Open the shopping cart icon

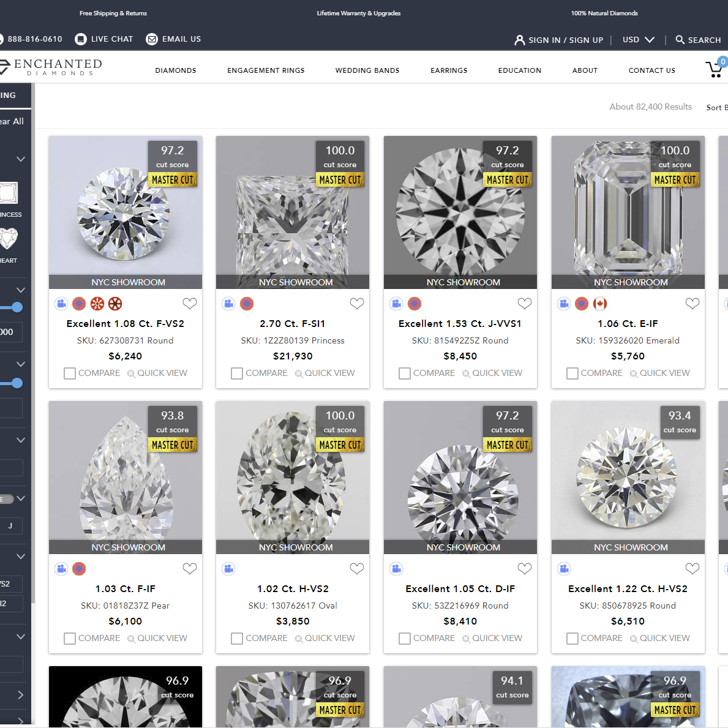(x=714, y=69)
